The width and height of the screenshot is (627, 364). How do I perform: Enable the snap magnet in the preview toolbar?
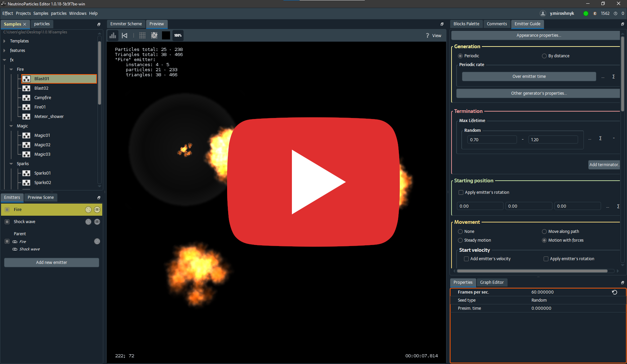[x=154, y=35]
